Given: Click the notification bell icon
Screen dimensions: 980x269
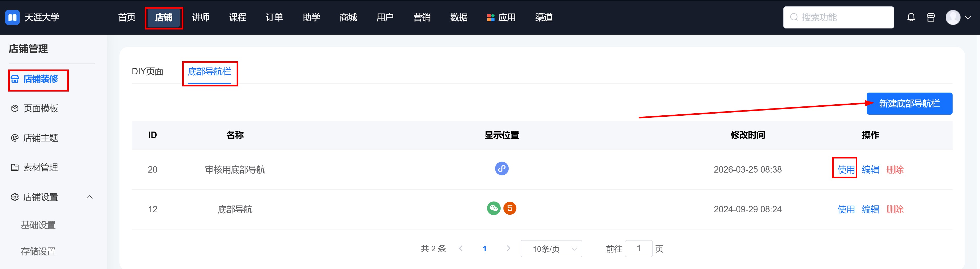Looking at the screenshot, I should [911, 17].
